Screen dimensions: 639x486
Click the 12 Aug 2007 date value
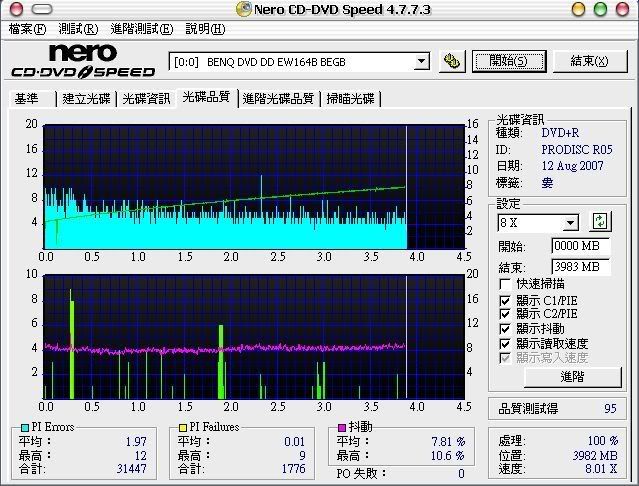coord(573,166)
